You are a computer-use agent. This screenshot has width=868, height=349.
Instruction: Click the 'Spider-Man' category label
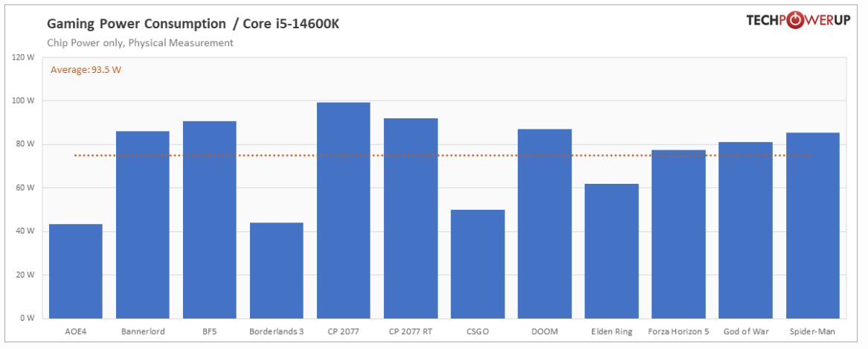tap(813, 332)
